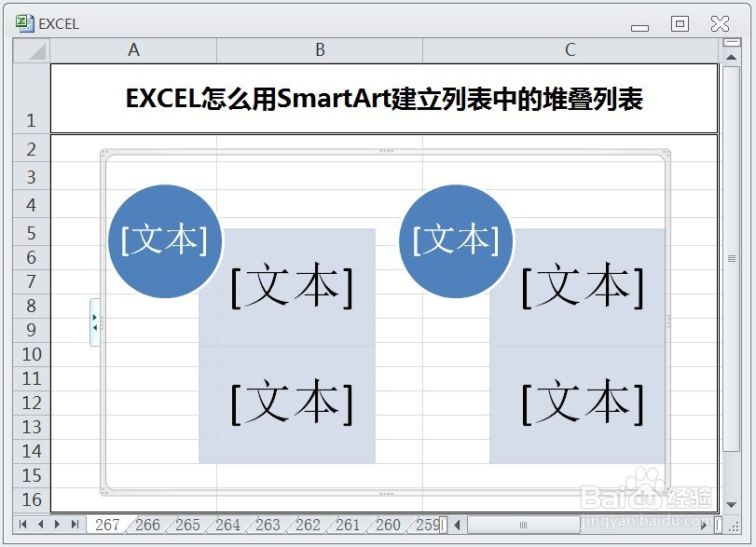
Task: Click the right blue circle [文本] shape
Action: (456, 241)
